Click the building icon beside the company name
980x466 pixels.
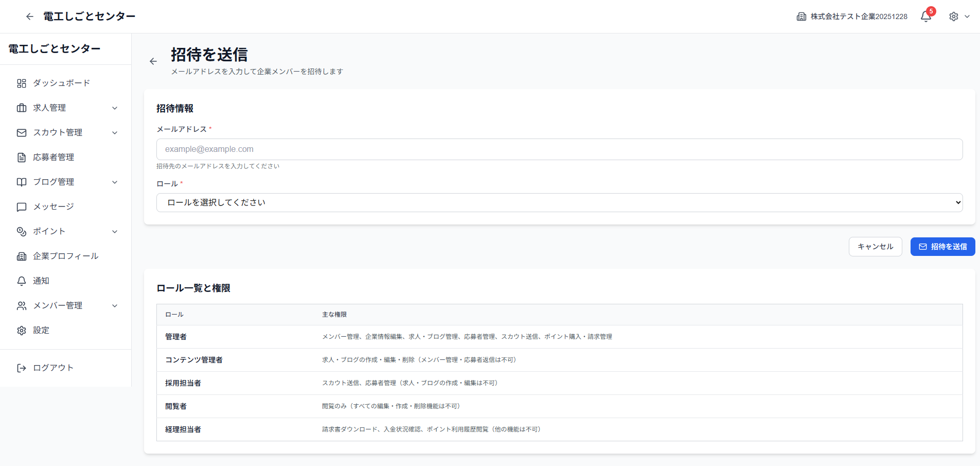[801, 16]
